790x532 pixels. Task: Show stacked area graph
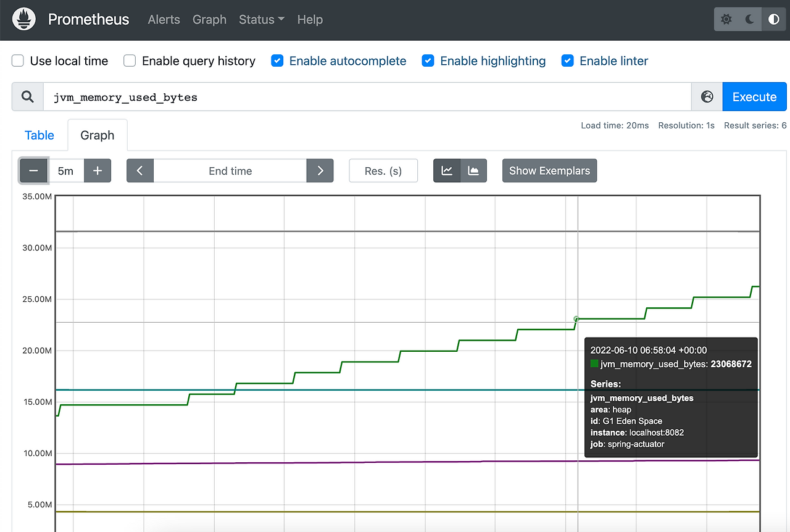click(x=473, y=171)
